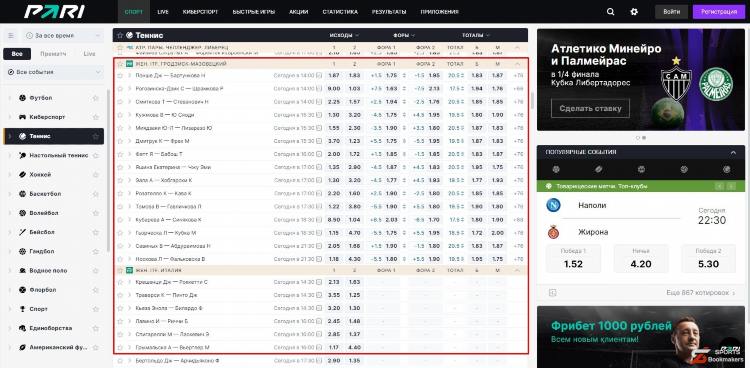Click the PARI logo

point(54,11)
